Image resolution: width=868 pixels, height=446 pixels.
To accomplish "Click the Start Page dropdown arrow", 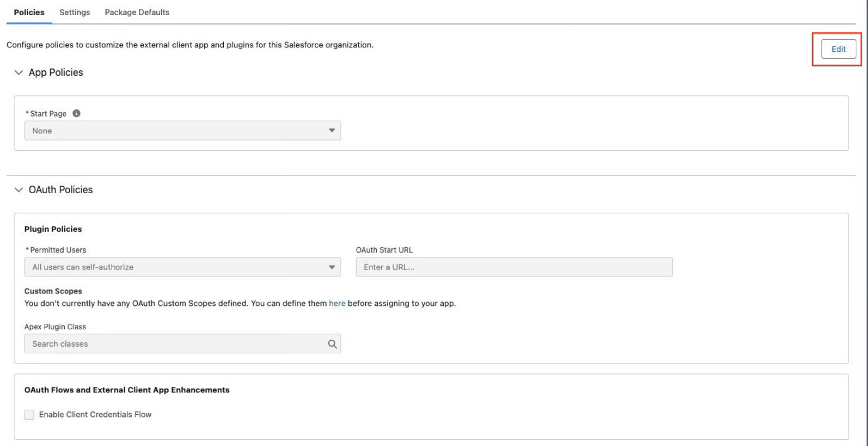I will click(x=332, y=131).
